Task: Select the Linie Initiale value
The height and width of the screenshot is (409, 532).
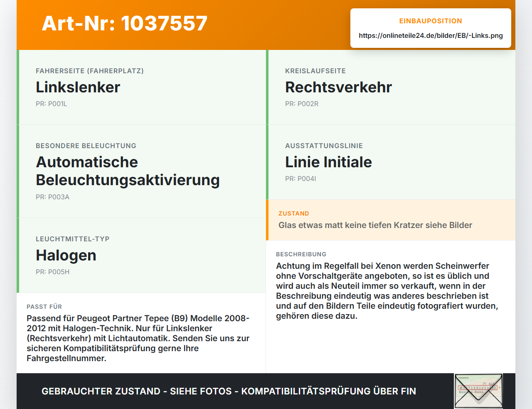Action: (329, 162)
